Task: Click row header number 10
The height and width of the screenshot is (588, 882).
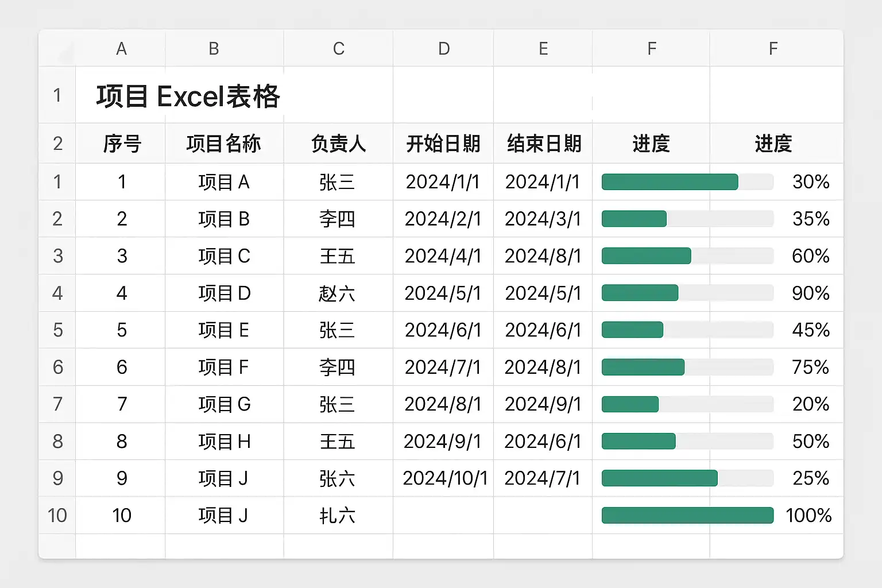Action: point(57,515)
